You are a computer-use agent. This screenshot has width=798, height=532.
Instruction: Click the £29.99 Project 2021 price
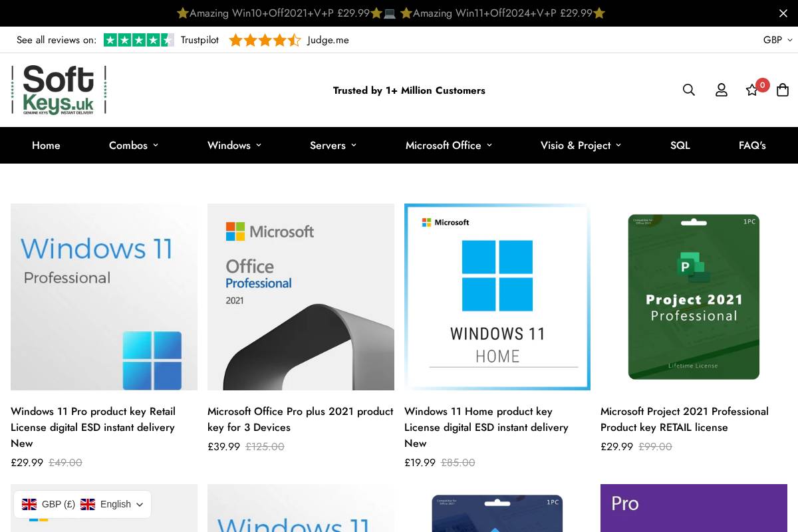click(x=616, y=446)
